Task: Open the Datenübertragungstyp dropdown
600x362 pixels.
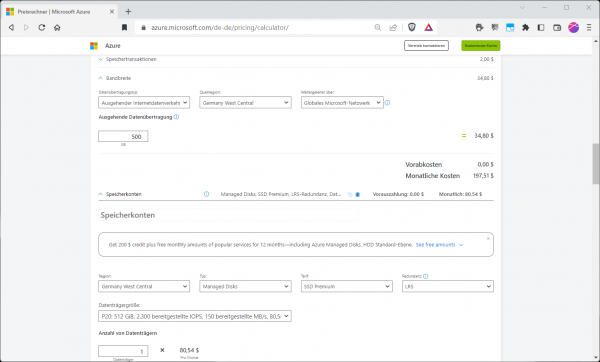Action: click(144, 103)
